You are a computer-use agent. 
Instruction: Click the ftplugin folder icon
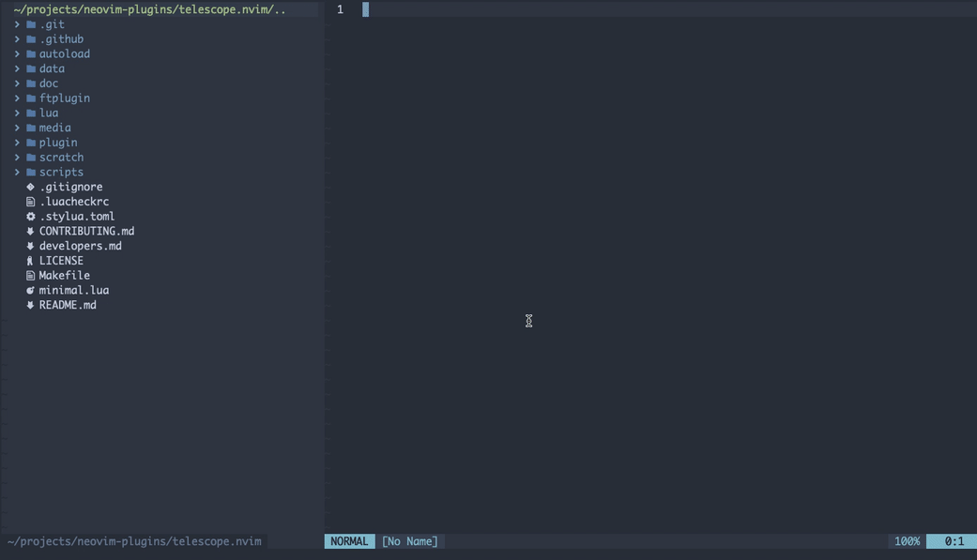(x=31, y=98)
